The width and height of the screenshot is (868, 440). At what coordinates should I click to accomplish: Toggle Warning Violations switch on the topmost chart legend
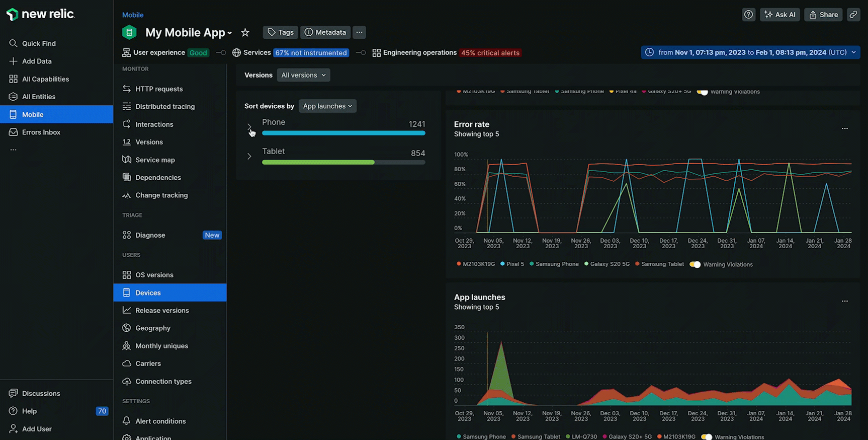703,92
